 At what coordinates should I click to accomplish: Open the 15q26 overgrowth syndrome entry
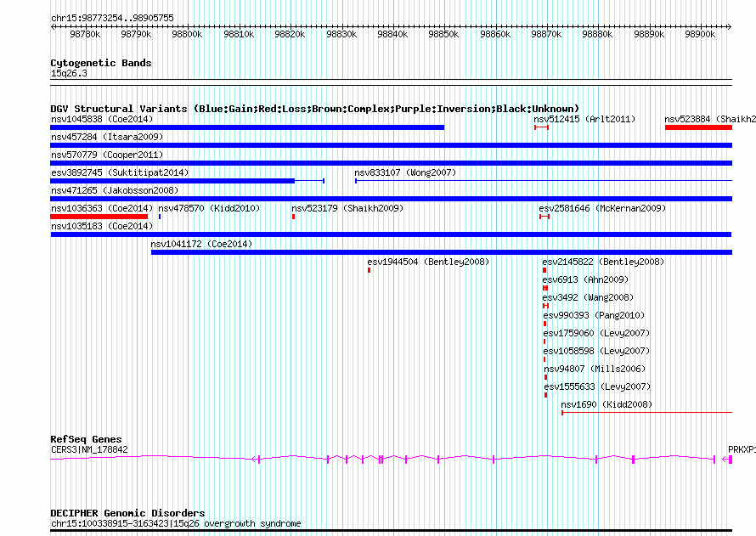[x=176, y=523]
